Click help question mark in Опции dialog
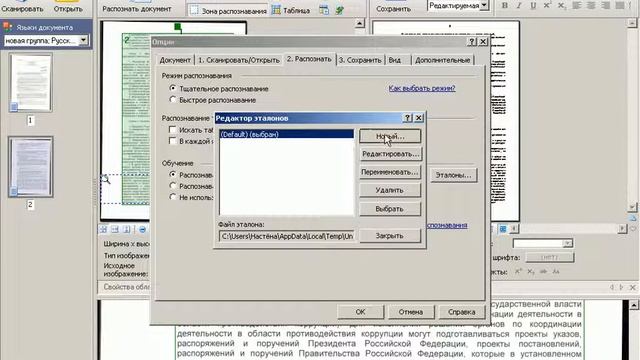640x360 pixels. coord(472,42)
